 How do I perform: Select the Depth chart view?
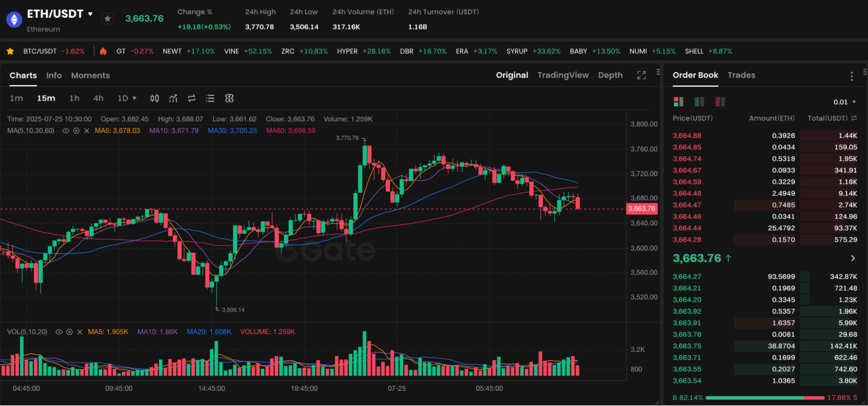pyautogui.click(x=610, y=75)
